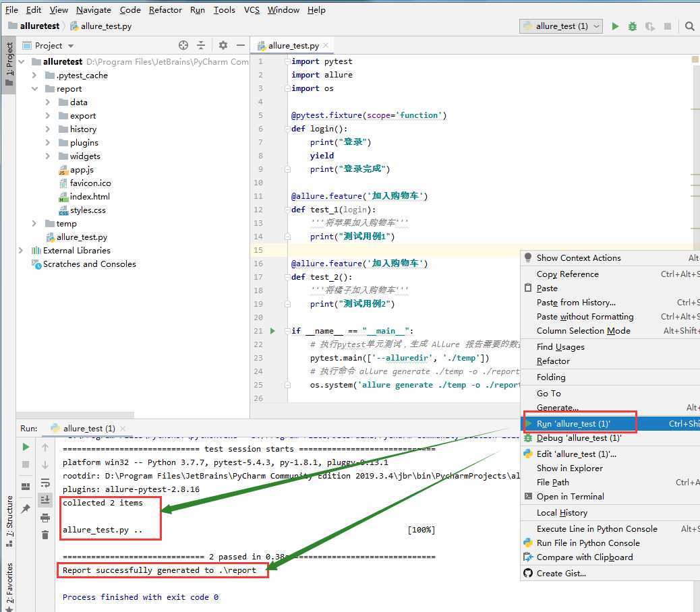Click the collapse all icon in Project panel
This screenshot has width=700, height=612.
201,45
